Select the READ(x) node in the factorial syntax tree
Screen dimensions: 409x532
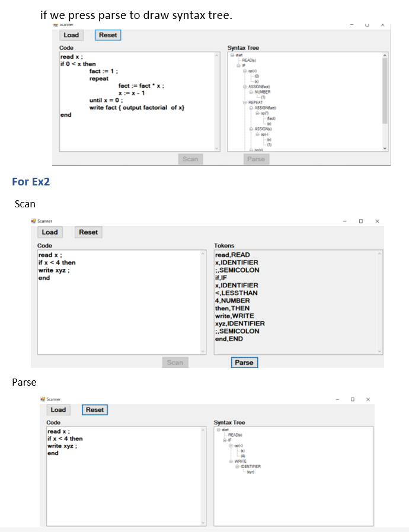(x=249, y=60)
